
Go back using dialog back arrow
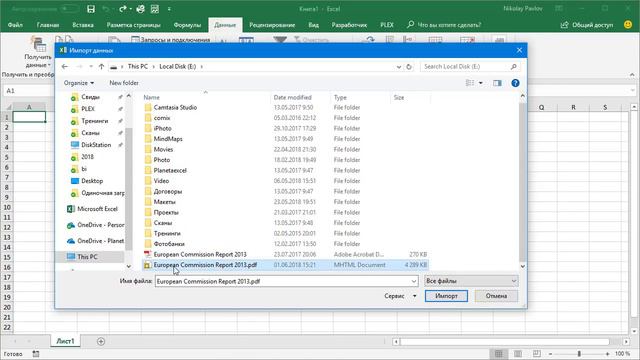click(x=64, y=67)
